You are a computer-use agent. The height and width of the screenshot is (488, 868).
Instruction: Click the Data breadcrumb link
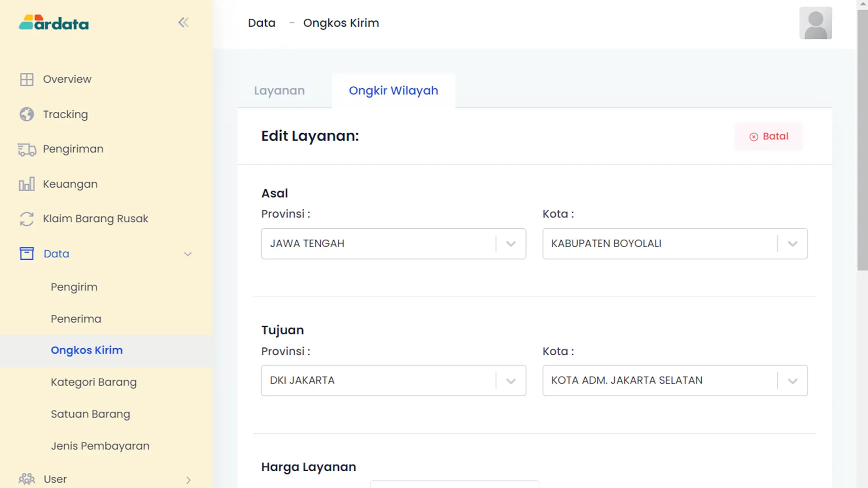tap(261, 23)
